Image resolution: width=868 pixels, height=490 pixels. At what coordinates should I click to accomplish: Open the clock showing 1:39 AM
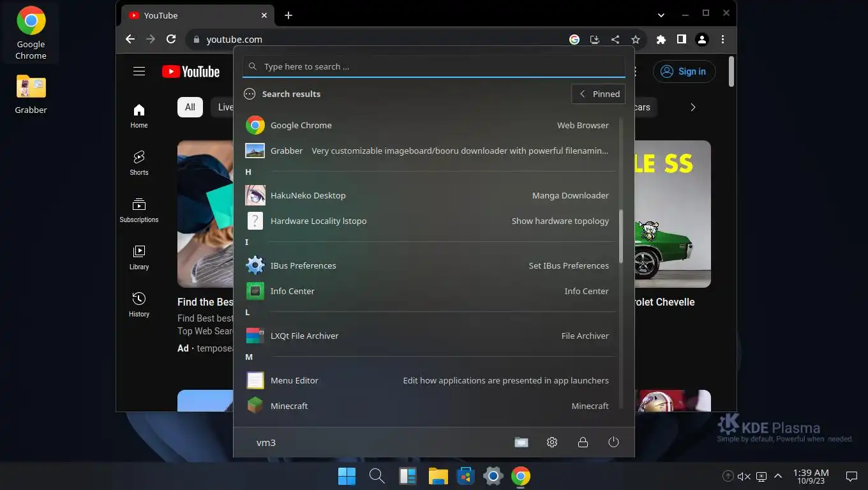[811, 476]
